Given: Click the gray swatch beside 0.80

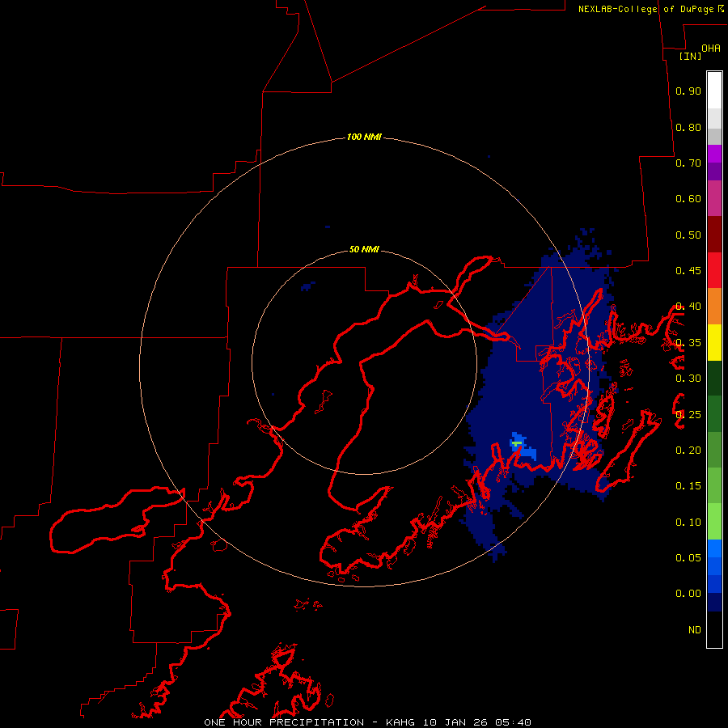Looking at the screenshot, I should click(714, 136).
